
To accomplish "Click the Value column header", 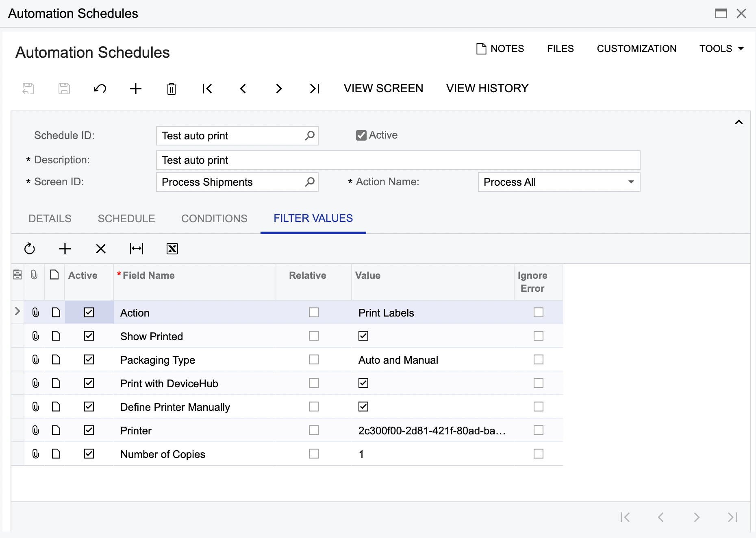I will [x=432, y=282].
